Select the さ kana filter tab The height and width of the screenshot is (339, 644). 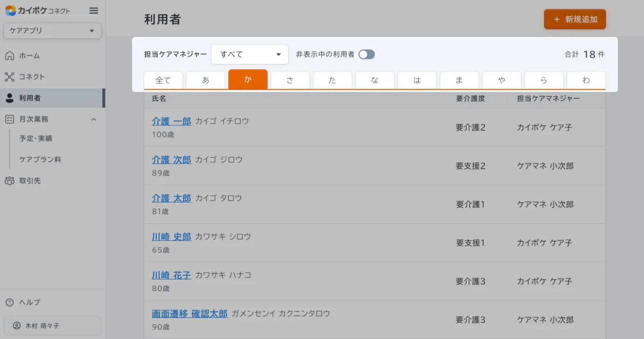(290, 80)
